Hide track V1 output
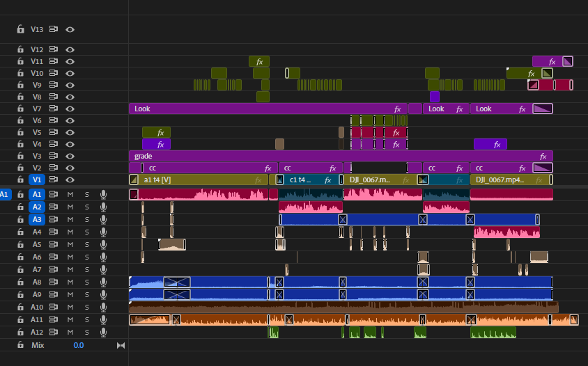The width and height of the screenshot is (588, 366). [70, 180]
